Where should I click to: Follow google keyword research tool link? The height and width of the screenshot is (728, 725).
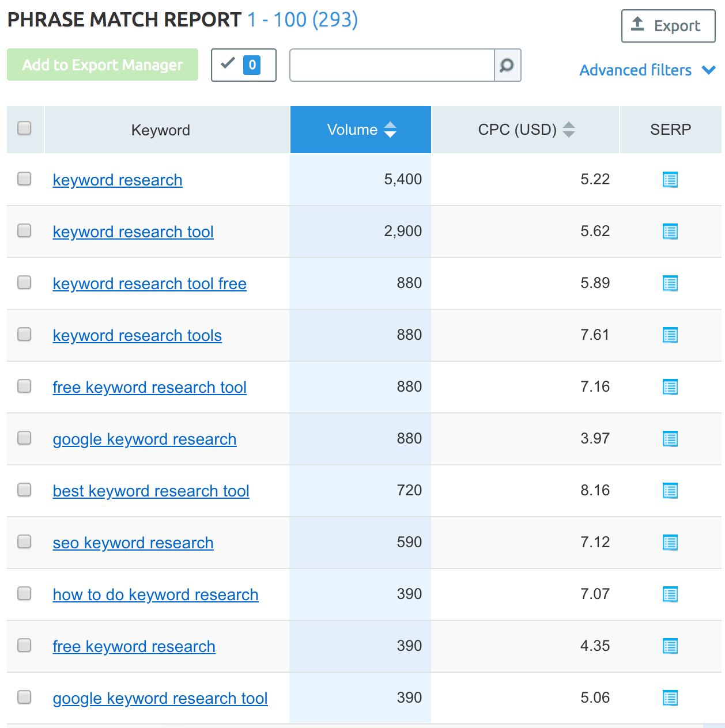pyautogui.click(x=160, y=699)
